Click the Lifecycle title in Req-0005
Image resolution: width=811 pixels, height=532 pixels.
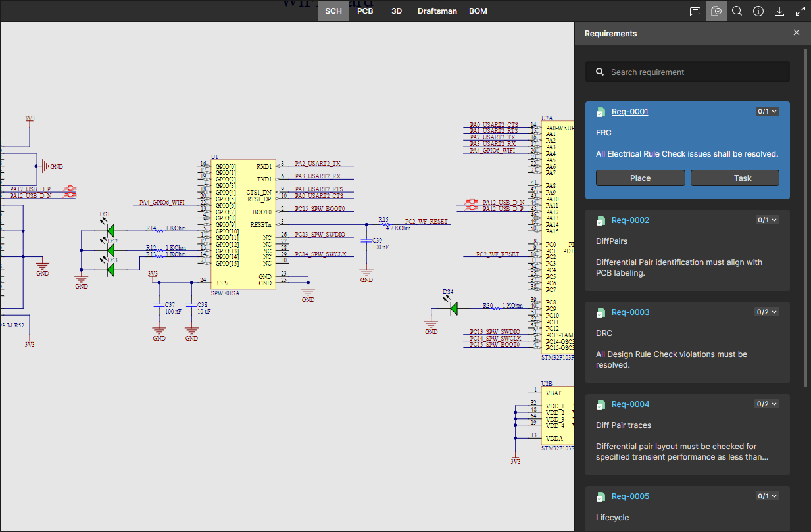(612, 518)
